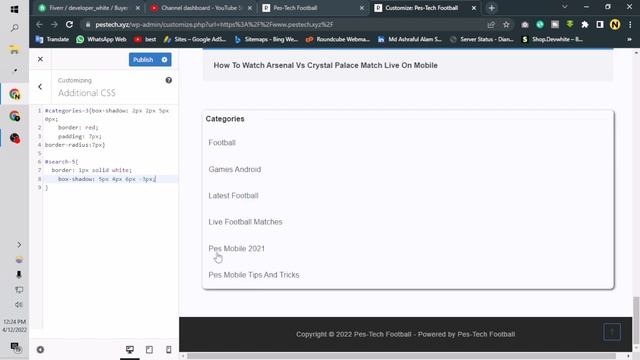Open the Windows Start menu
This screenshot has width=640, height=360.
(14, 9)
